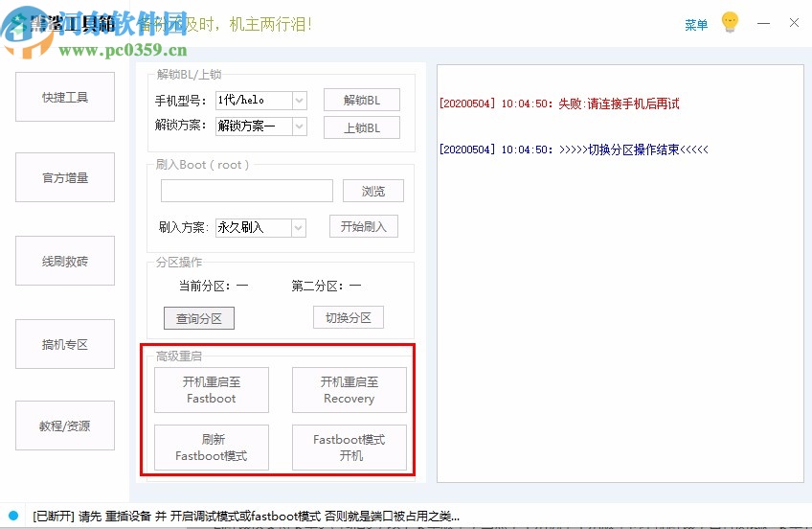Click 浏览 to browse for boot image
Viewport: 812px width, 529px height.
[x=373, y=191]
